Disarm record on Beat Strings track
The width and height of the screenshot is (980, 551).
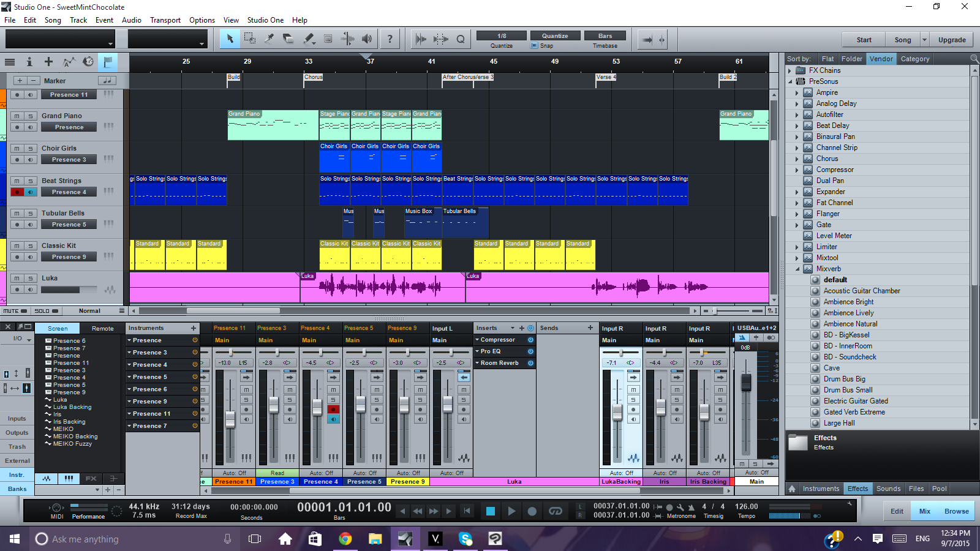tap(17, 192)
